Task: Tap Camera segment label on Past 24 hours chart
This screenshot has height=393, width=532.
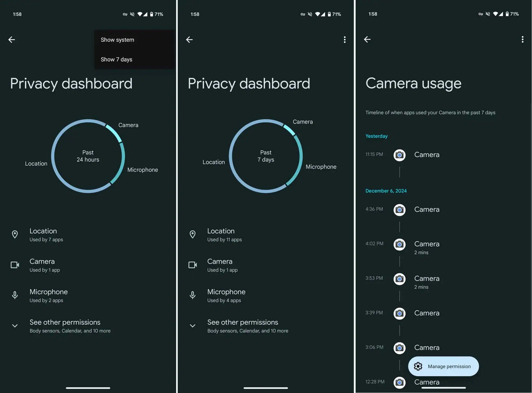Action: (128, 125)
